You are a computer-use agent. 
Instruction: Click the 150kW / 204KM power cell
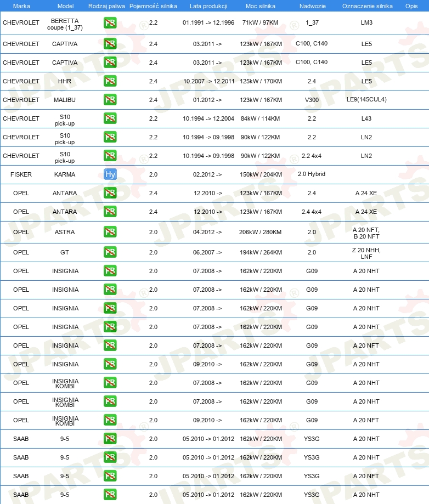[x=261, y=174]
